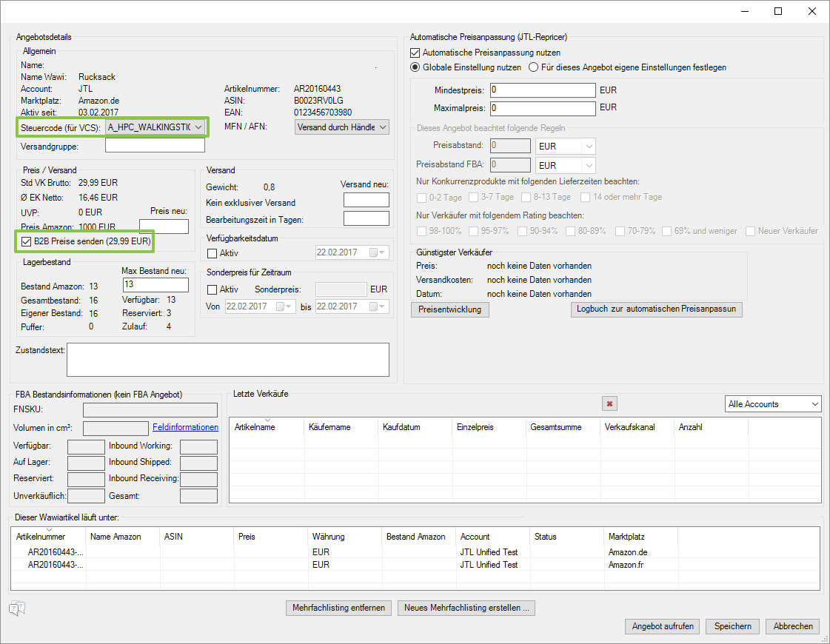Click the red X icon above sales list

(610, 403)
